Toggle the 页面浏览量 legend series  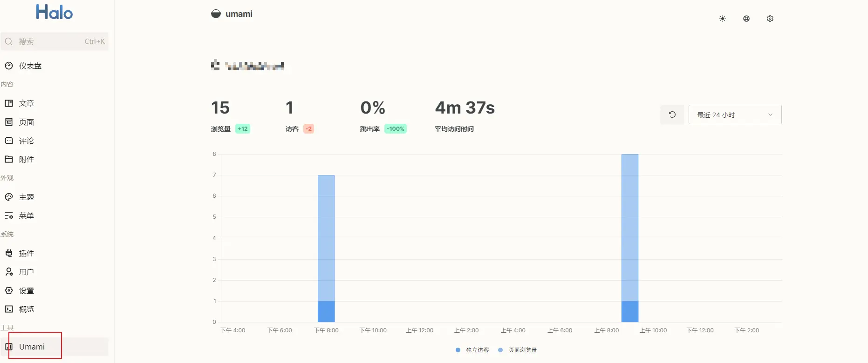pos(518,350)
